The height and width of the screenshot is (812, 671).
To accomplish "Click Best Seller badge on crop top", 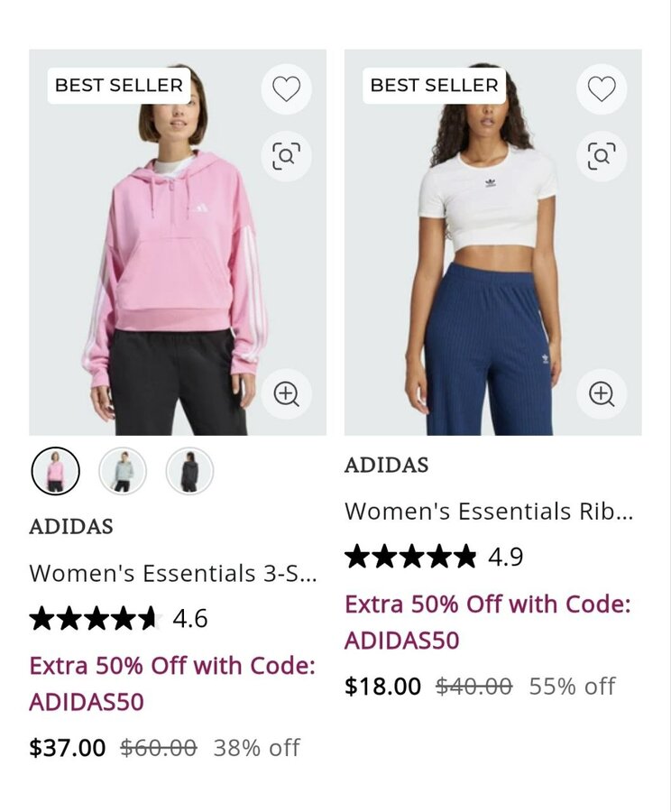I will (435, 86).
